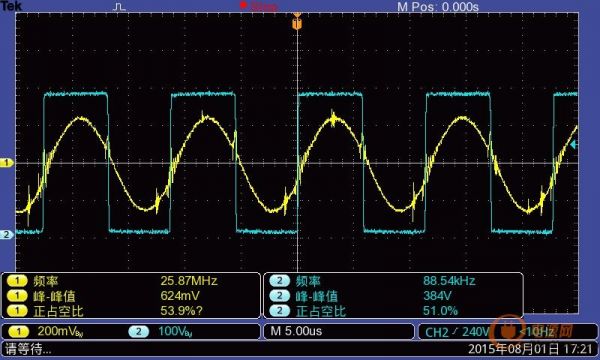Click the M Pos 0.000s readout
Screen dimensions: 600x360
438,7
